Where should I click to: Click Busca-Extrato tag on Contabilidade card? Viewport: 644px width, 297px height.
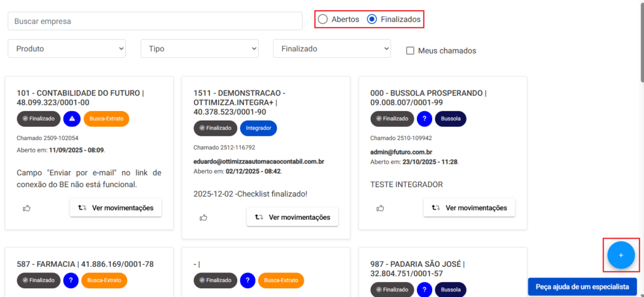106,119
